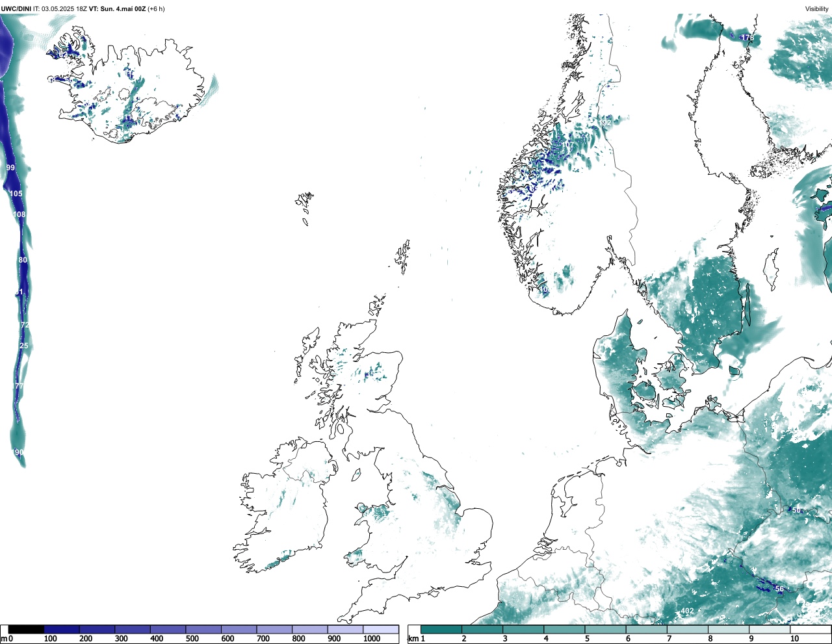Image resolution: width=832 pixels, height=644 pixels.
Task: Click the '72' value label on the map
Action: 25,325
